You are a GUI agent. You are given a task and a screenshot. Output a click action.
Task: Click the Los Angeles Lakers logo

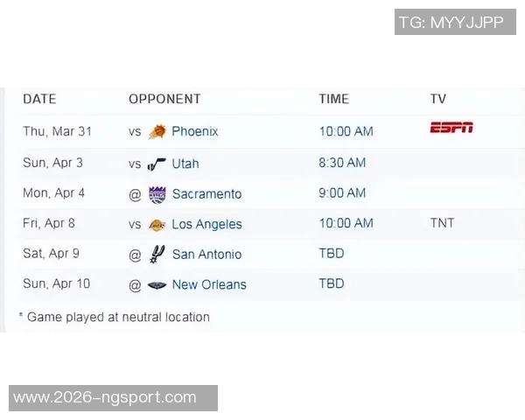coord(157,224)
